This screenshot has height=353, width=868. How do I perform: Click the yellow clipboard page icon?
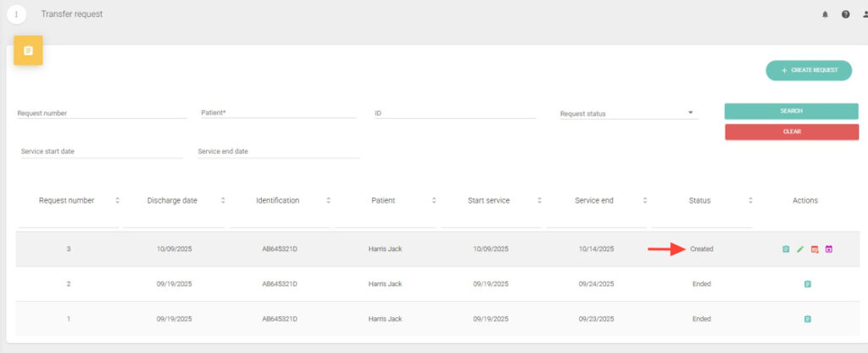[28, 51]
